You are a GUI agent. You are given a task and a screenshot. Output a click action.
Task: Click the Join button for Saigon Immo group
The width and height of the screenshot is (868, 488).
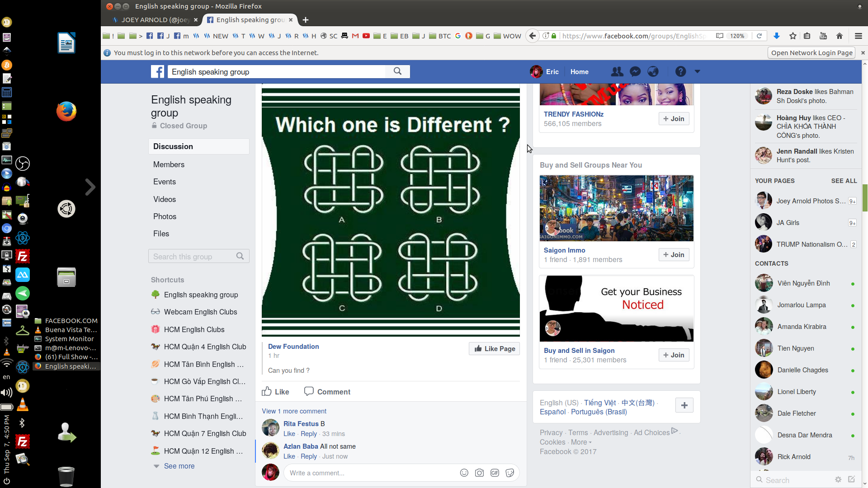click(x=673, y=254)
